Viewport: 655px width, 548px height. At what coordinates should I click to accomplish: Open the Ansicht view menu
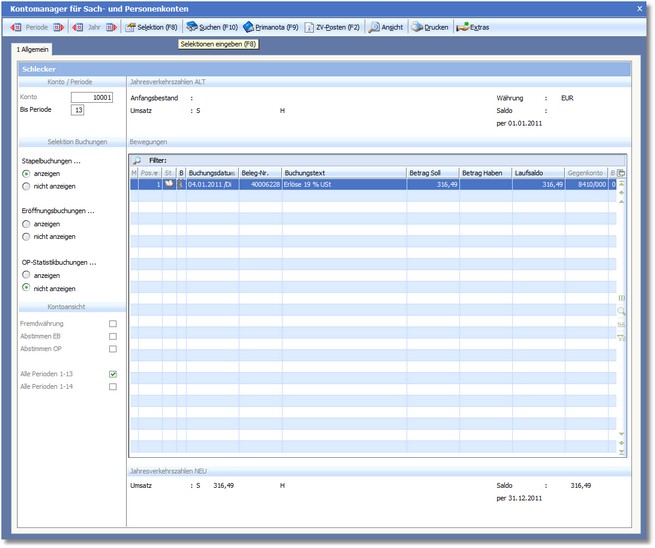386,27
